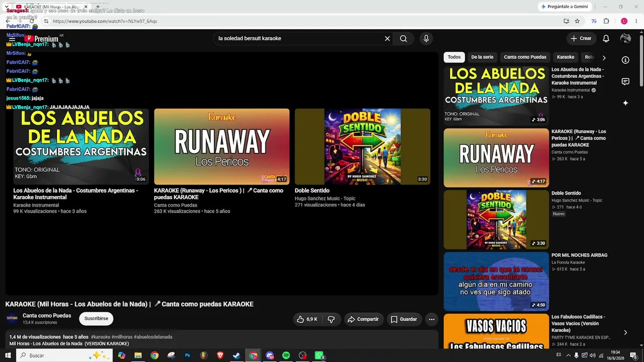Open the YouTube account avatar menu
Viewport: 644px width, 362px height.
(625, 39)
